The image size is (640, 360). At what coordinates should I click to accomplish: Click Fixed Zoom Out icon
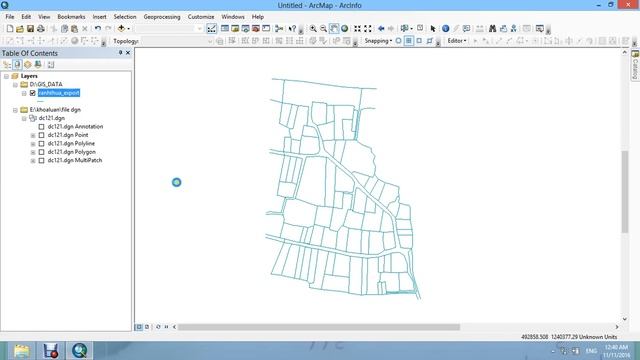click(368, 29)
